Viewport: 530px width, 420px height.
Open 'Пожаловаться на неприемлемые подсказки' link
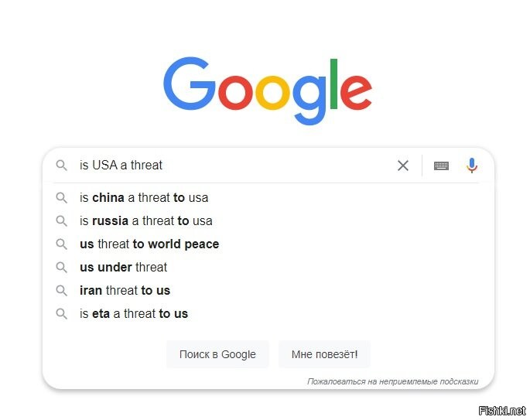[392, 381]
